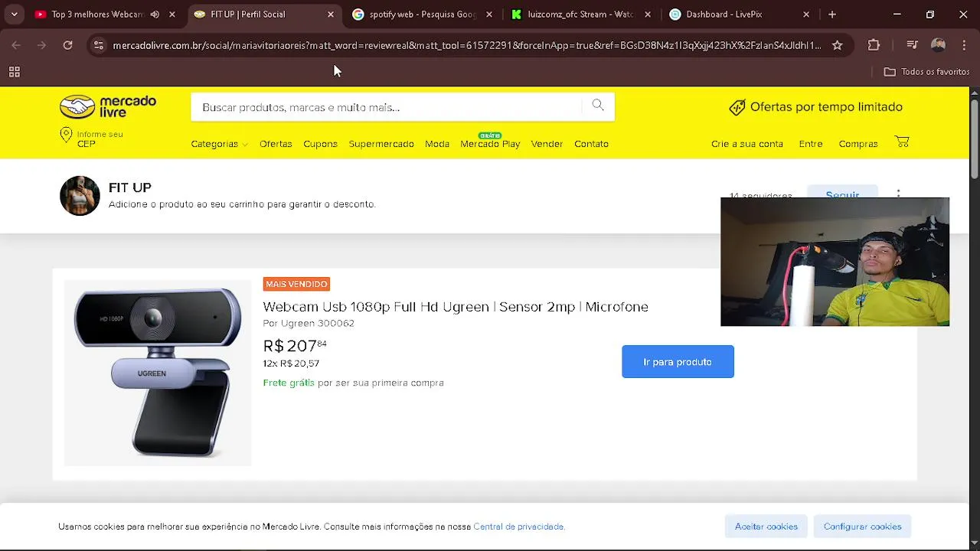Click Frete grátis shipping text
This screenshot has width=980, height=551.
pyautogui.click(x=289, y=383)
